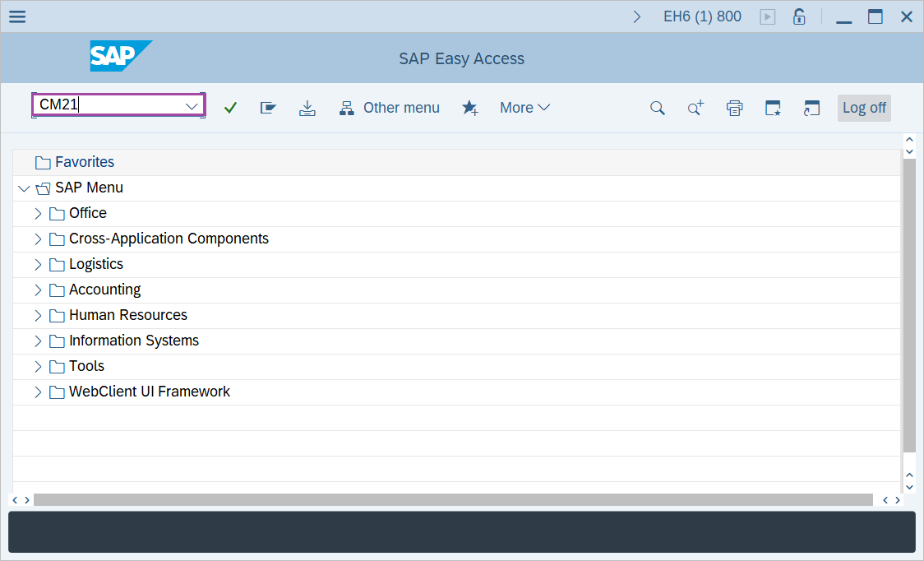Open the transaction code history dropdown
Image resolution: width=924 pixels, height=561 pixels.
[x=192, y=106]
